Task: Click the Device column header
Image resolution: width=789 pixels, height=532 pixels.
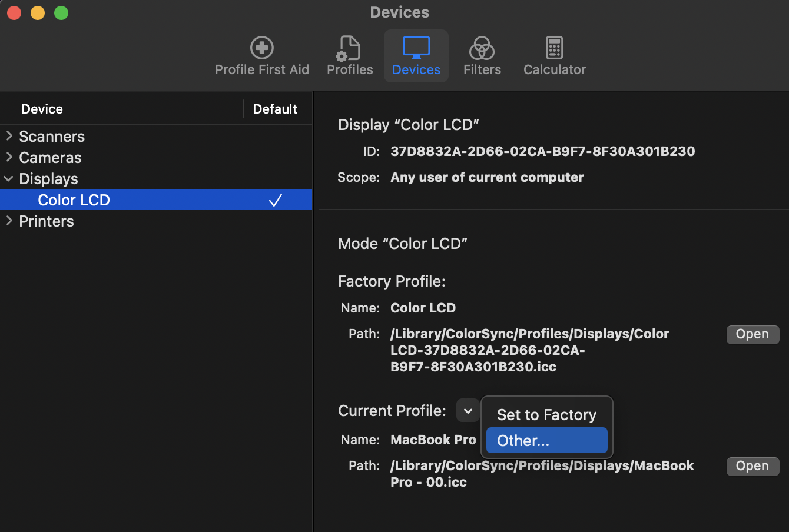Action: click(x=42, y=109)
